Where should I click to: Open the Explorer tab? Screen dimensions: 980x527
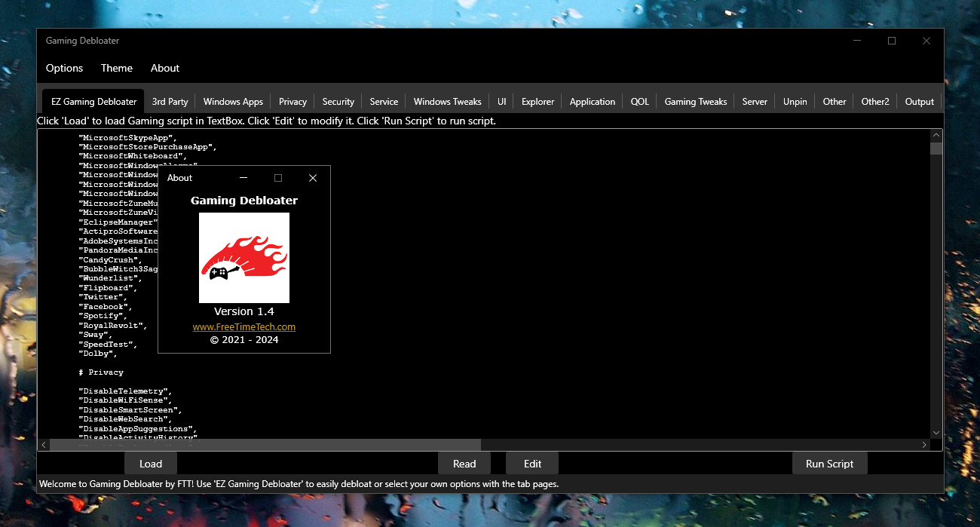tap(537, 101)
